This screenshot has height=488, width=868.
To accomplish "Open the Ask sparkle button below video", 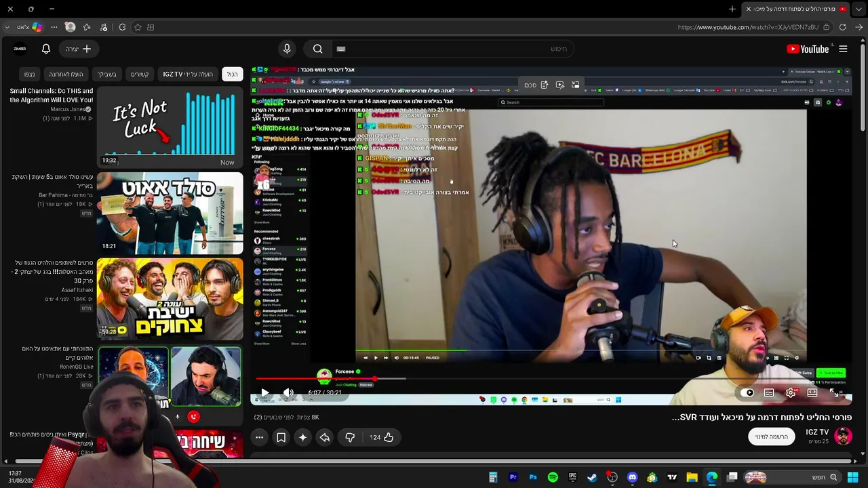I will (x=303, y=438).
